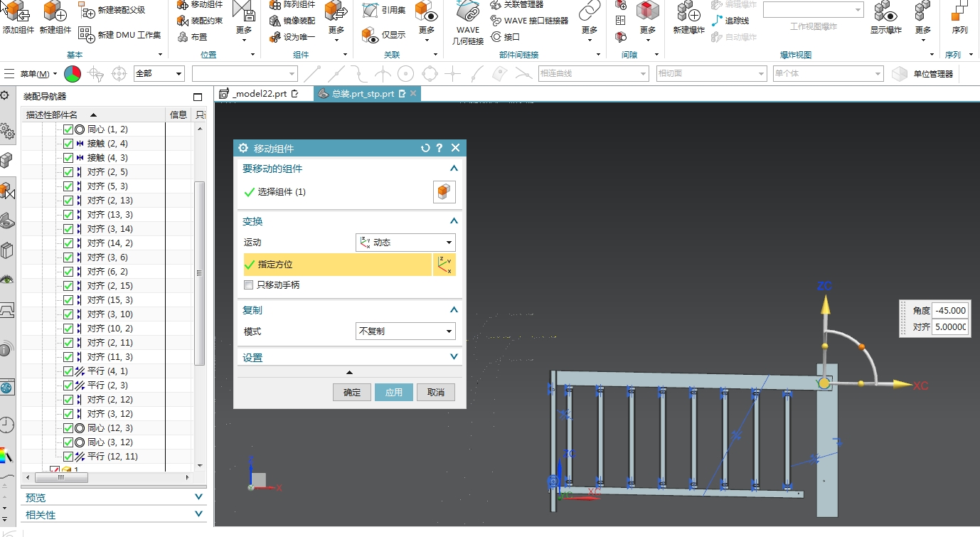Open 更多 under the 爆炸视图 group
Viewport: 980px width, 537px height.
tap(923, 20)
